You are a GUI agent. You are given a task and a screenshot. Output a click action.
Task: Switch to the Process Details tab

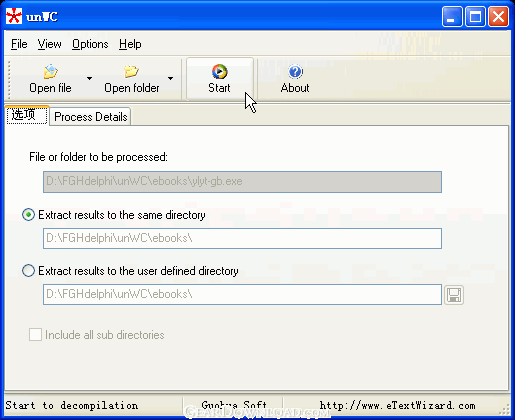click(x=90, y=117)
